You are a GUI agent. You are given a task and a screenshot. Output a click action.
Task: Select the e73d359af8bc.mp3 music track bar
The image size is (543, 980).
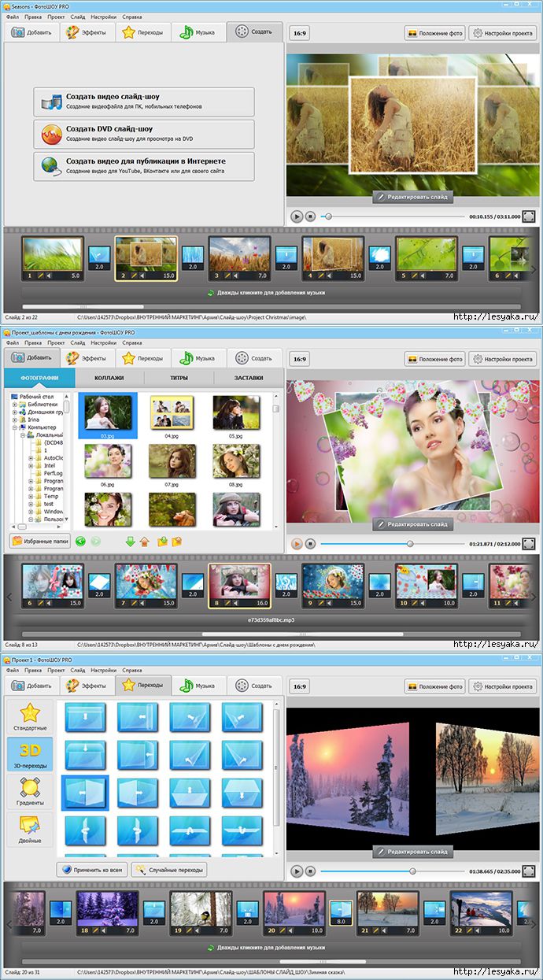[271, 619]
